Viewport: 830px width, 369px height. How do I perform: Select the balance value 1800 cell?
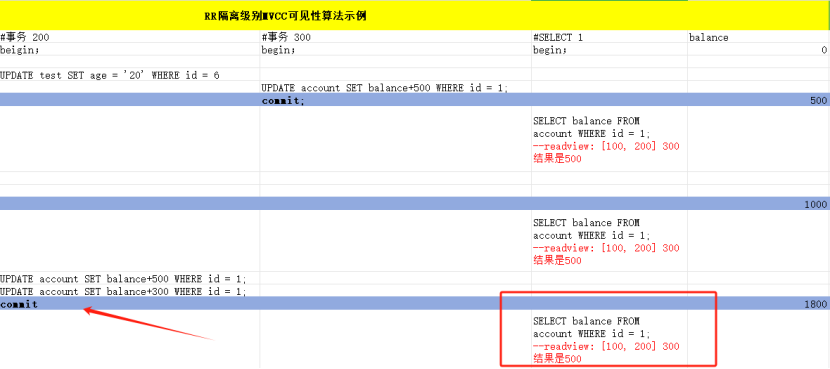[x=759, y=304]
